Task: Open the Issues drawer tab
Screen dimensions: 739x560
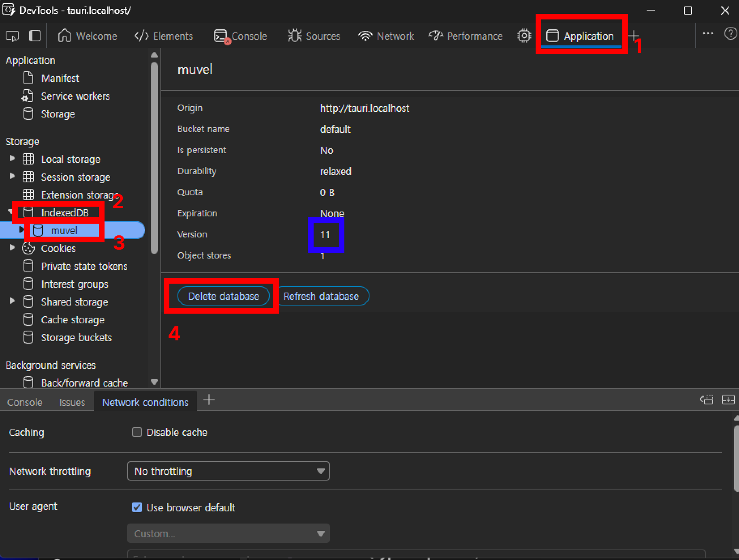Action: (72, 402)
